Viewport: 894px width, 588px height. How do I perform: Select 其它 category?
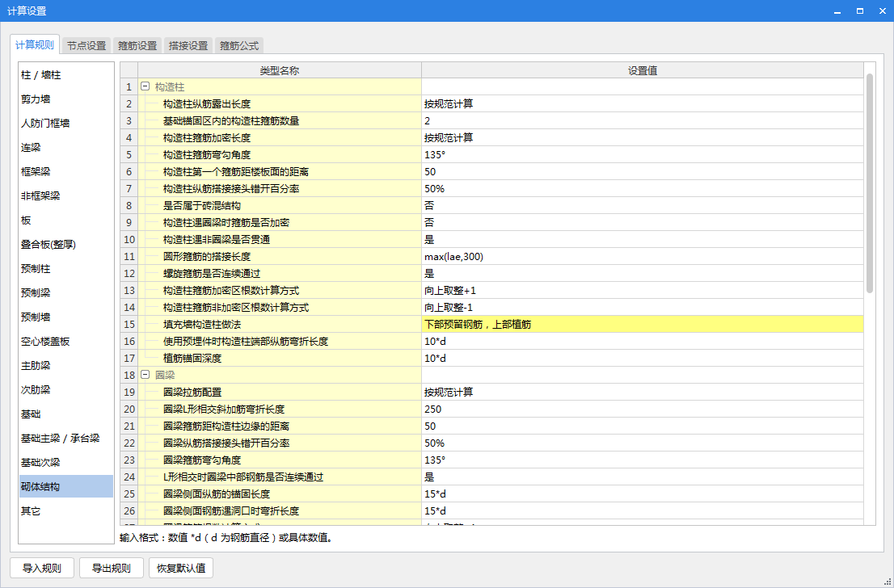(x=66, y=511)
